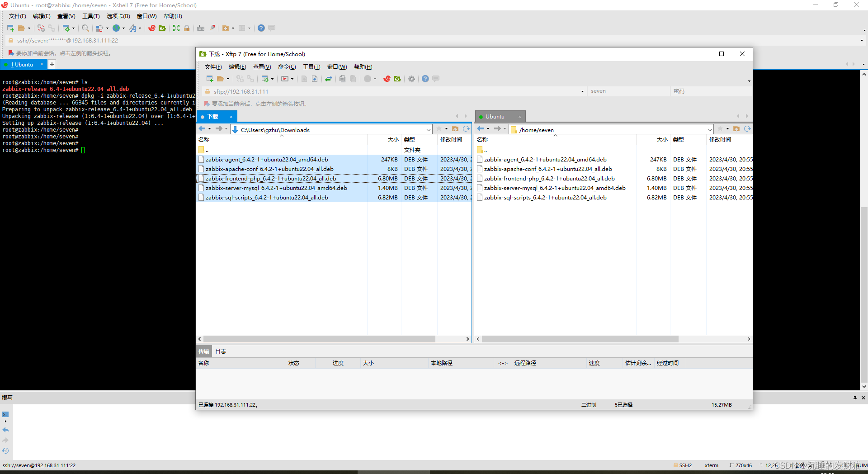The image size is (868, 474).
Task: Click New Session icon in Xftp toolbar
Action: (x=210, y=79)
